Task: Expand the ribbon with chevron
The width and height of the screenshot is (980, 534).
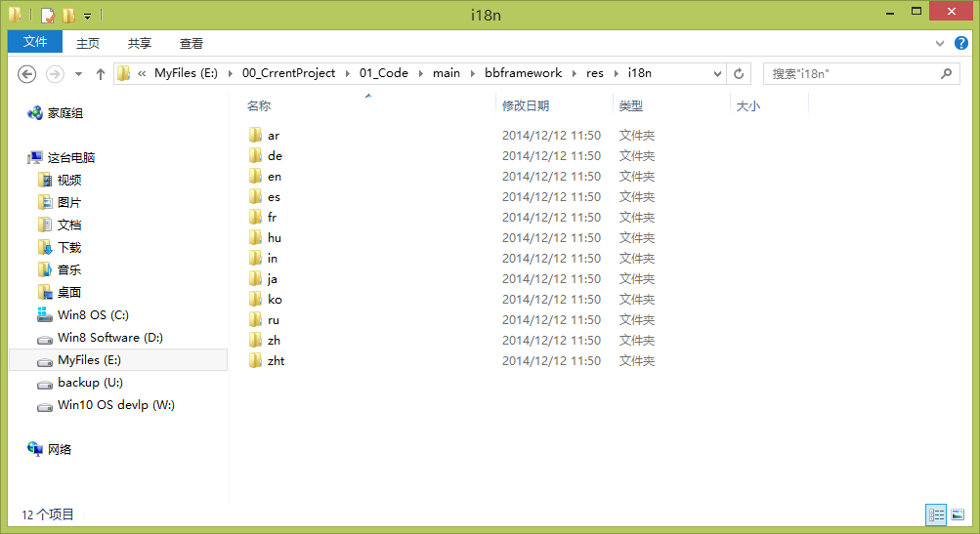Action: click(x=939, y=43)
